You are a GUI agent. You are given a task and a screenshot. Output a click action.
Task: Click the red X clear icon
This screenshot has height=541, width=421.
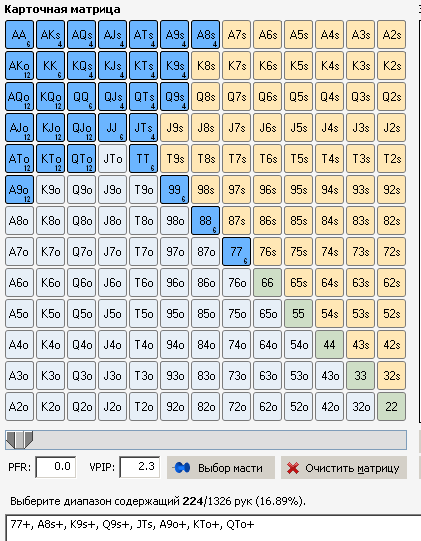click(x=293, y=468)
